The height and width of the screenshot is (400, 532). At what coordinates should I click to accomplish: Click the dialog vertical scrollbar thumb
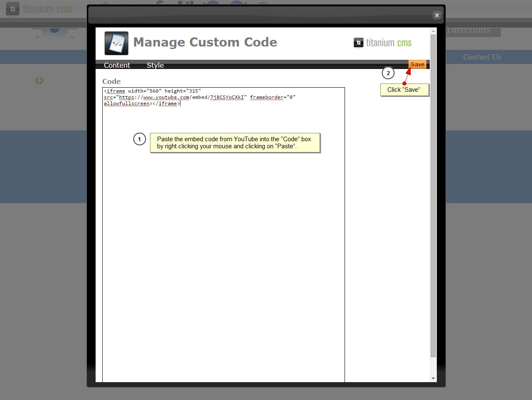click(x=433, y=195)
